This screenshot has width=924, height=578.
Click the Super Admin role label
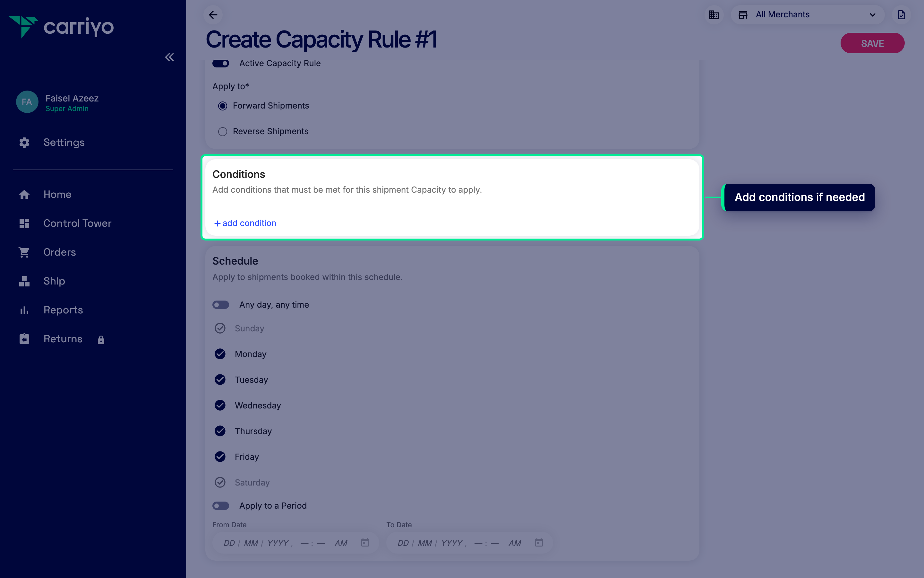click(67, 109)
